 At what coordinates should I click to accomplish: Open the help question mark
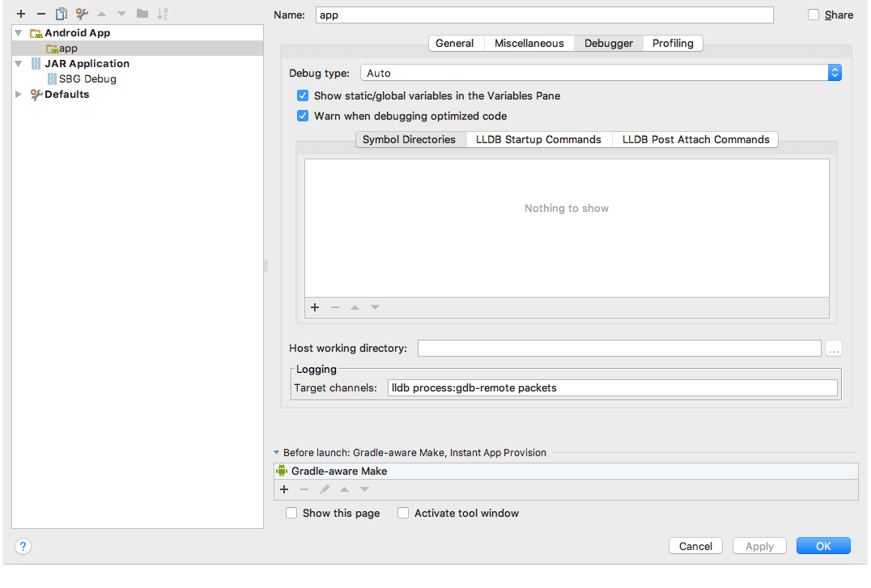click(x=23, y=547)
